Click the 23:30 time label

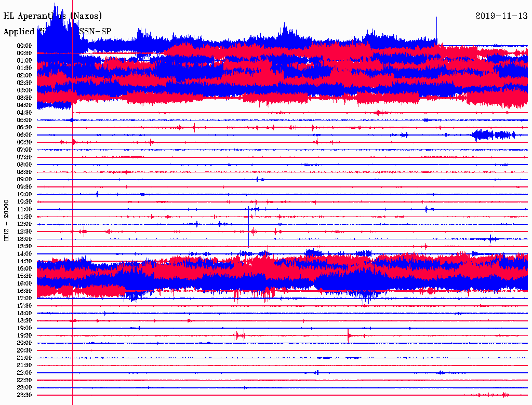(x=24, y=395)
